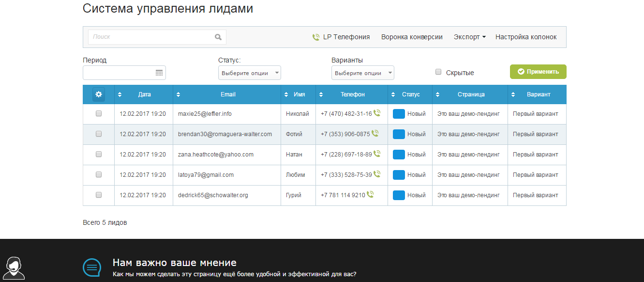Click the Применить button
This screenshot has height=282, width=644.
coord(538,71)
